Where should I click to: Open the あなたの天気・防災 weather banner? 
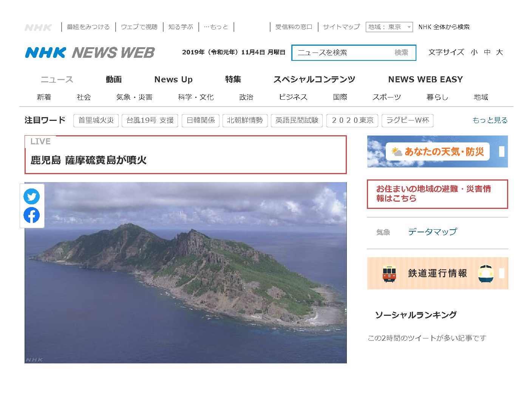pos(438,151)
